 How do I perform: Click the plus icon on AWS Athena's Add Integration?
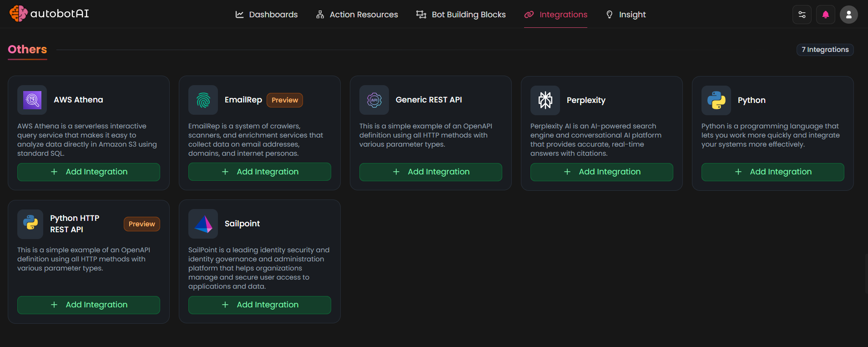(x=54, y=172)
